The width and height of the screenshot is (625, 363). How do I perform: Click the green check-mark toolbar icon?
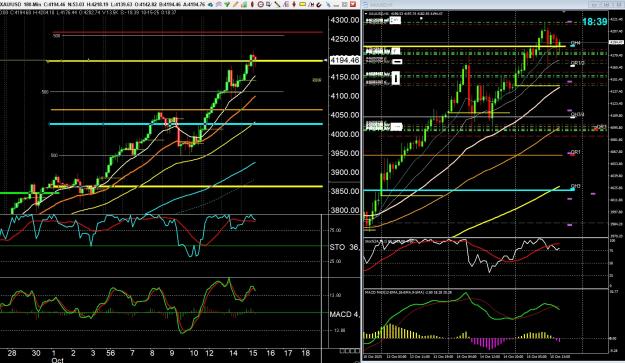tap(227, 4)
